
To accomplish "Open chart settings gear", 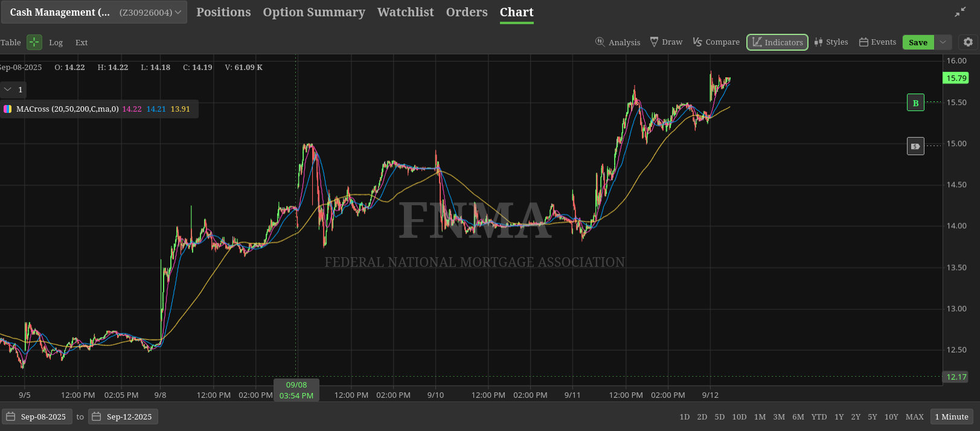I will click(x=968, y=42).
